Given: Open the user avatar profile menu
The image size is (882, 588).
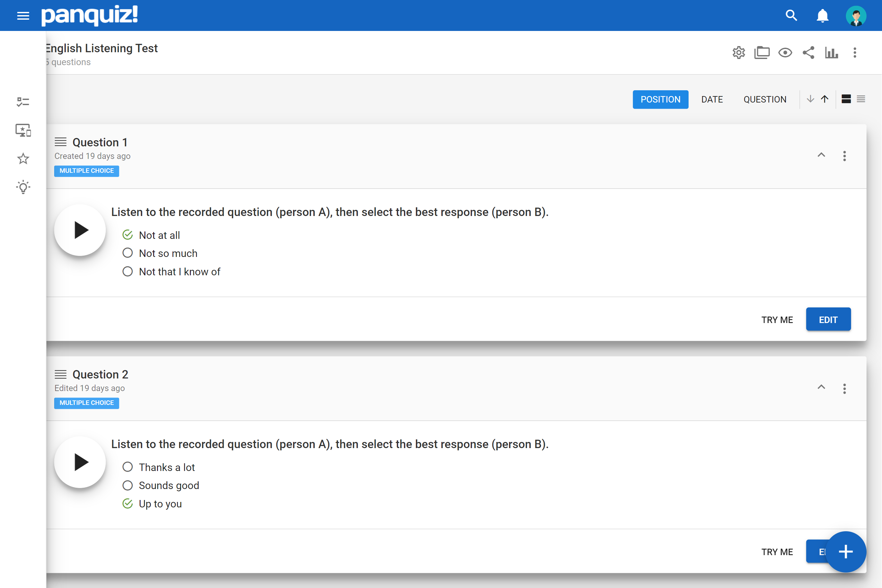Looking at the screenshot, I should (856, 16).
